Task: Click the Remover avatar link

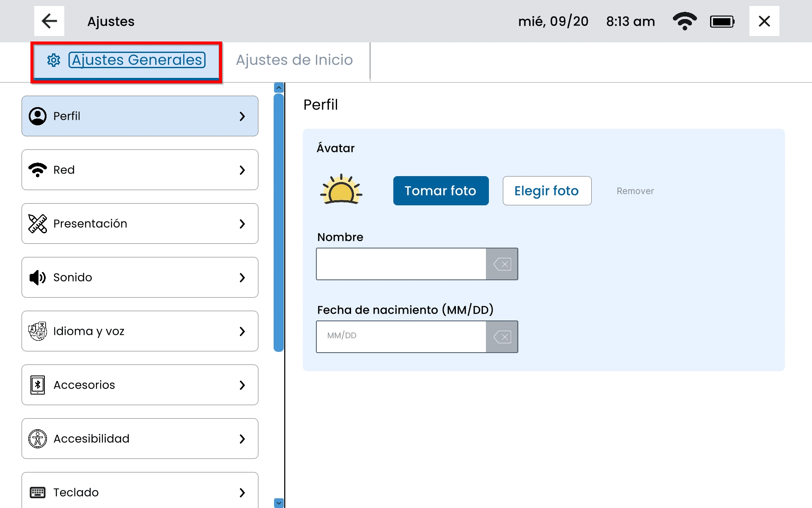Action: click(635, 191)
